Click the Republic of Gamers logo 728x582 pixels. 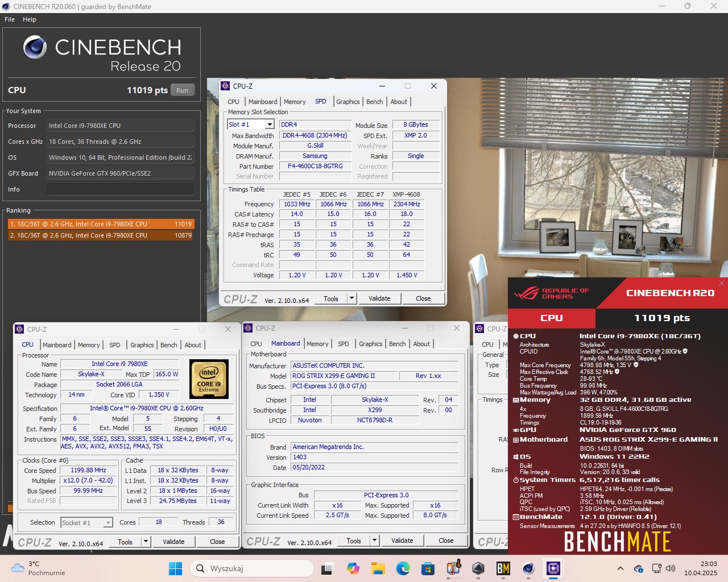click(552, 293)
